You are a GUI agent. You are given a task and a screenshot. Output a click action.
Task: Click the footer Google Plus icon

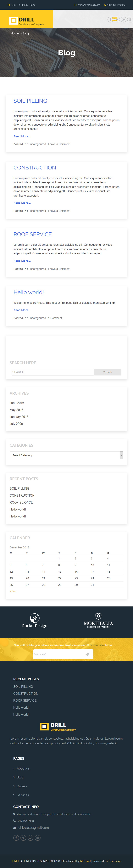click(x=30, y=838)
